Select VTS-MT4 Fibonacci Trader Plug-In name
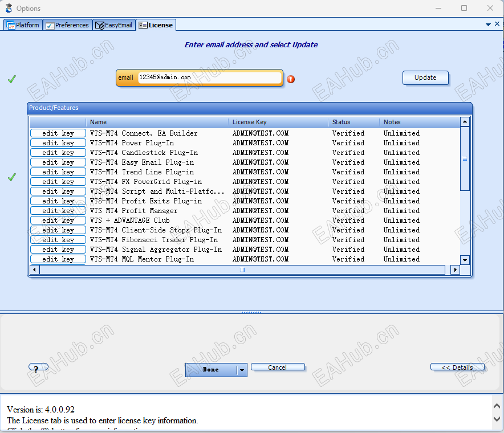The height and width of the screenshot is (433, 504). [154, 240]
